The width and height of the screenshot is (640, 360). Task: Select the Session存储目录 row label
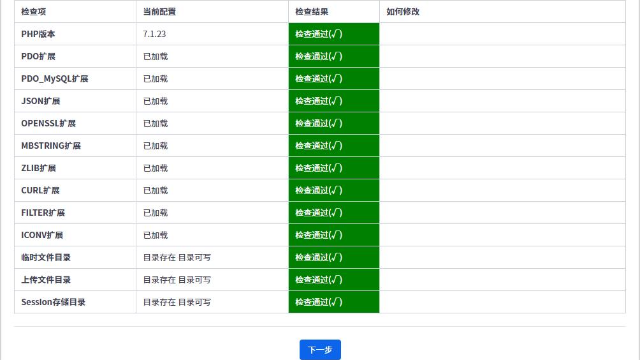tap(53, 302)
